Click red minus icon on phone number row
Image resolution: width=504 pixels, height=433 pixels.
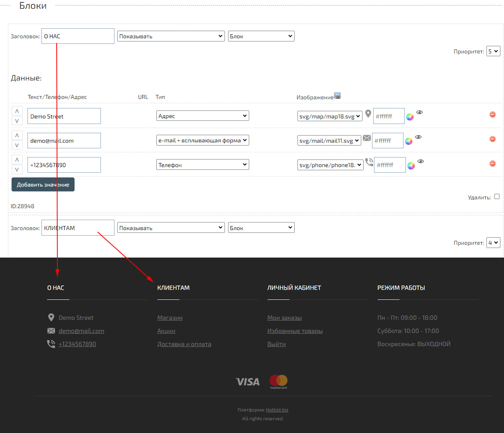[x=492, y=163]
